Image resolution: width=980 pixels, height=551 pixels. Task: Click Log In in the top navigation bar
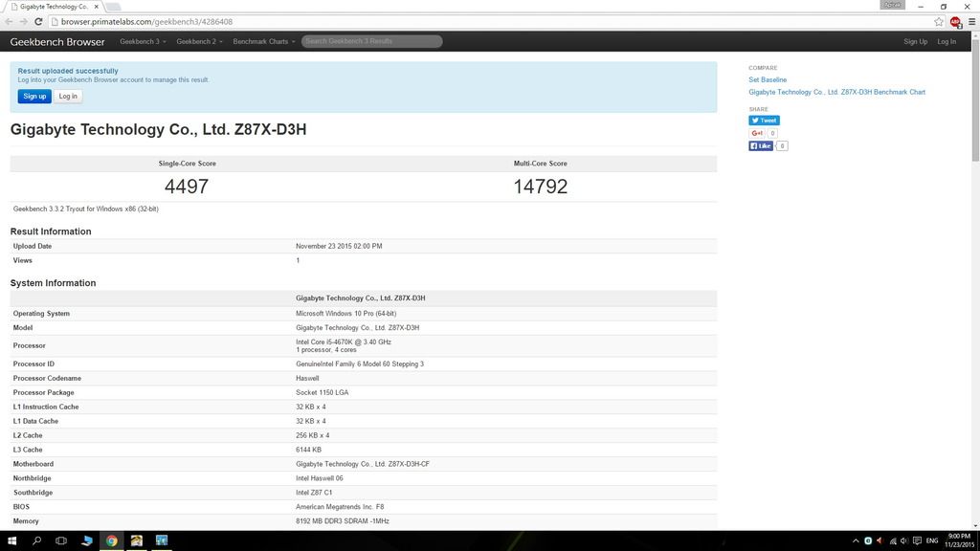point(947,42)
